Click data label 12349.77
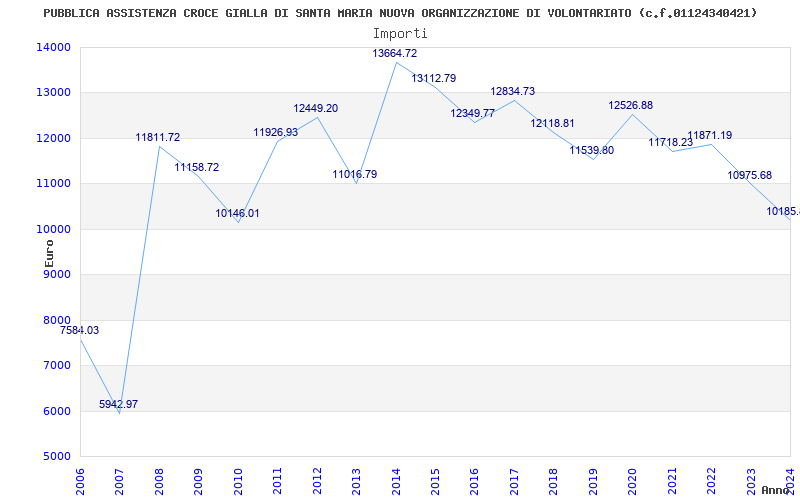The height and width of the screenshot is (500, 800). point(472,113)
